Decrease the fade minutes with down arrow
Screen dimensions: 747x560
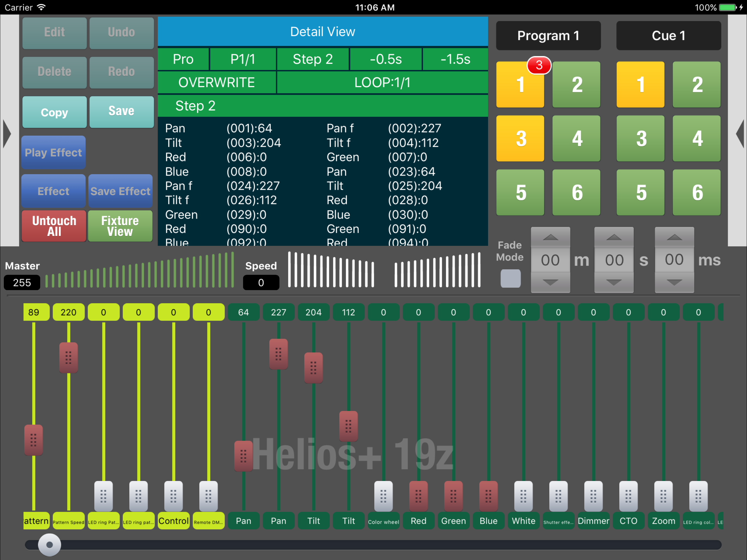coord(550,282)
